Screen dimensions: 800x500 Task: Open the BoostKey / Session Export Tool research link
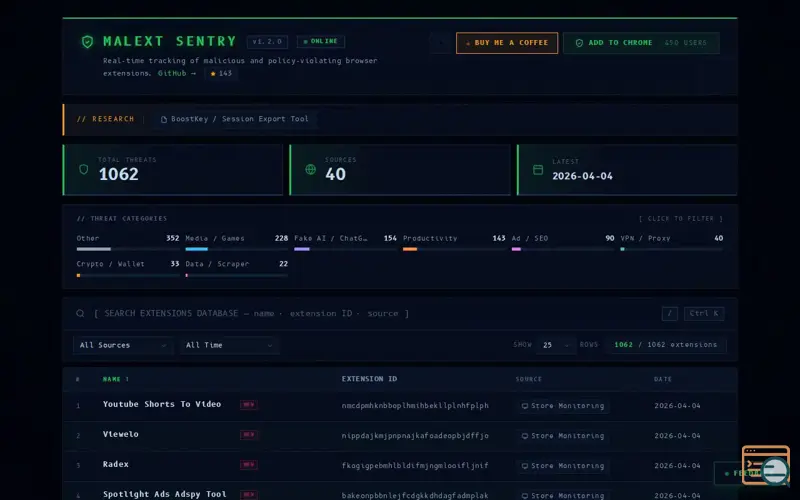(235, 119)
